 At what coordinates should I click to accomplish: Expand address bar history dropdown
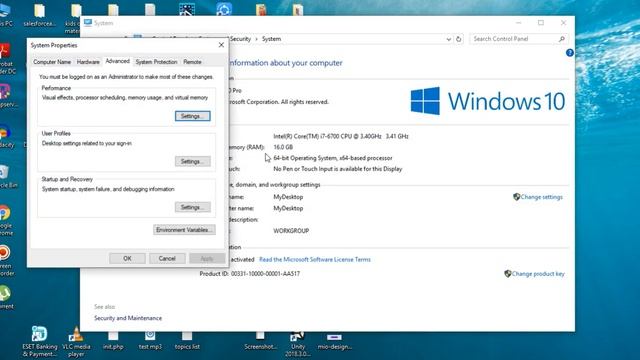tap(449, 39)
